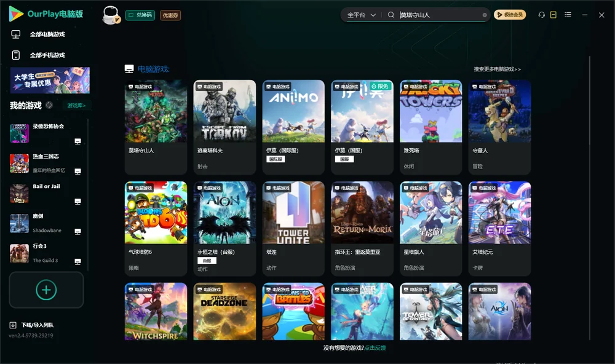
Task: Click the PC icon on the 录像恐怖协会 row
Action: click(x=77, y=141)
